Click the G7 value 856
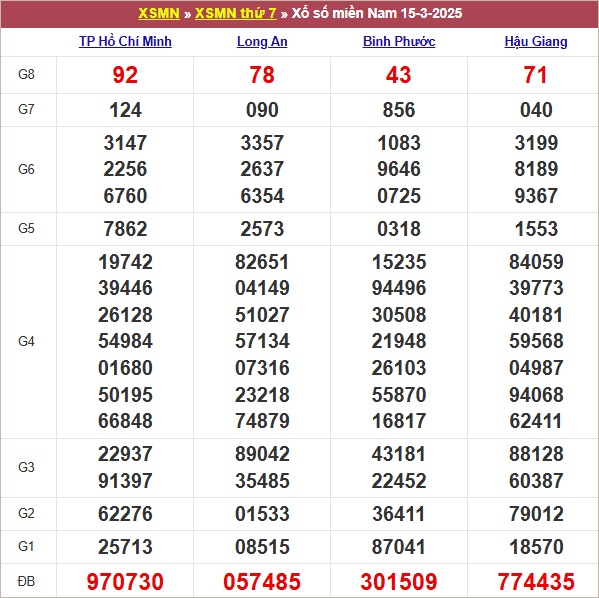Viewport: 599px width, 598px height. [399, 110]
